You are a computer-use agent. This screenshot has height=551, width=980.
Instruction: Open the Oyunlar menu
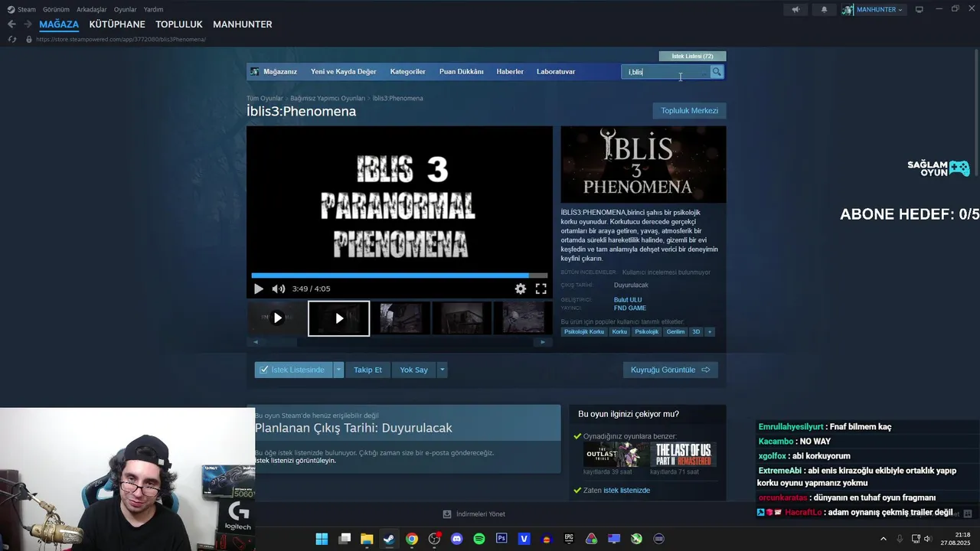[125, 9]
